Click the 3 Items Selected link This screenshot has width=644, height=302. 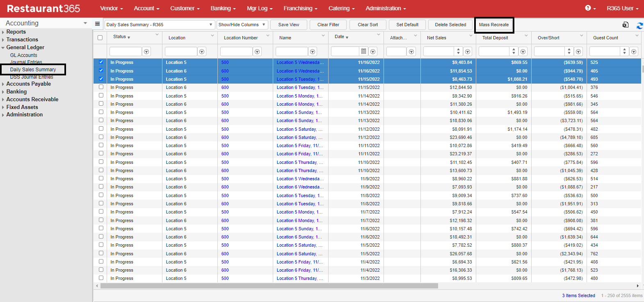[578, 295]
